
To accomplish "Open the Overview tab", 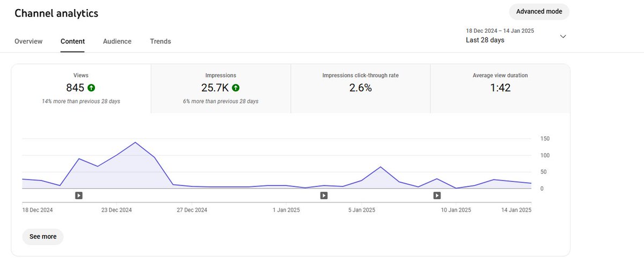I will click(28, 41).
